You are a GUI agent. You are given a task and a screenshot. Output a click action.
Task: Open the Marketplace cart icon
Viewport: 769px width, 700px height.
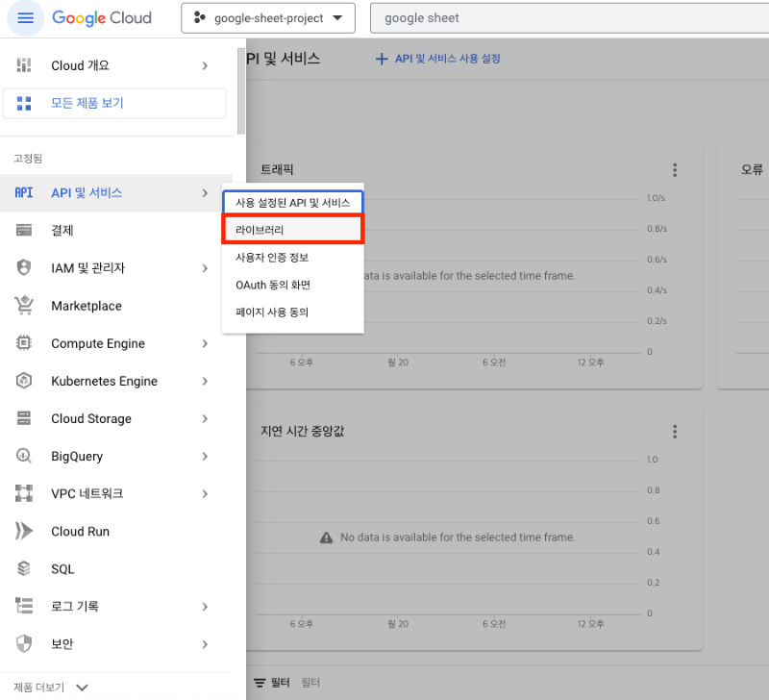[27, 306]
